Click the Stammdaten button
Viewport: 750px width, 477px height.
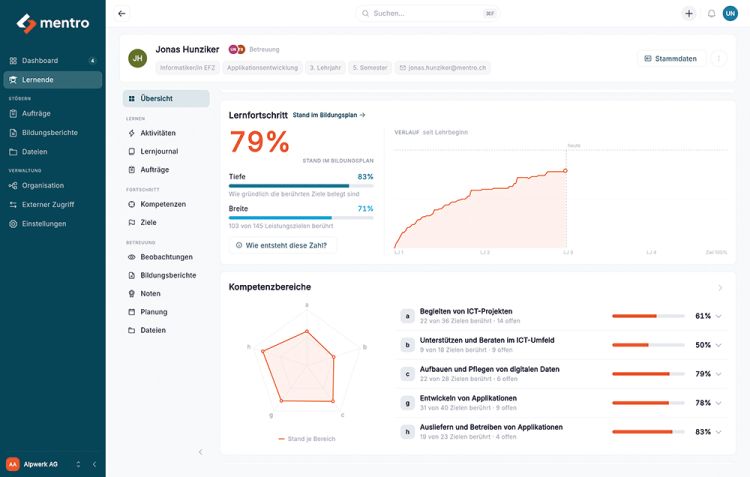(x=671, y=58)
